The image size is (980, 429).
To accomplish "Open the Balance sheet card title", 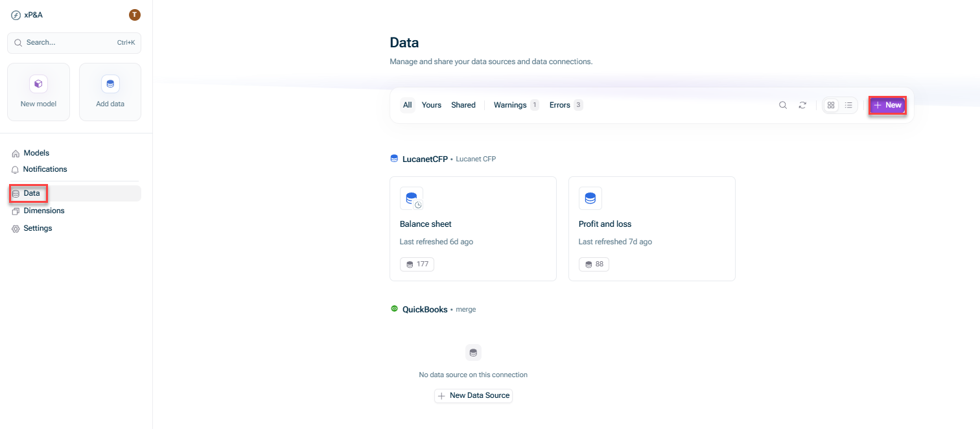I will coord(426,224).
